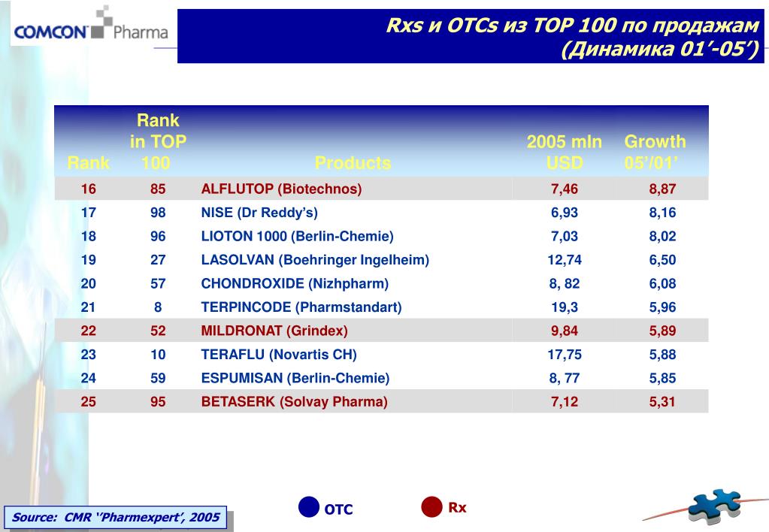Click rank number 25 in BETASERK row
Image resolution: width=769 pixels, height=532 pixels.
click(x=88, y=401)
